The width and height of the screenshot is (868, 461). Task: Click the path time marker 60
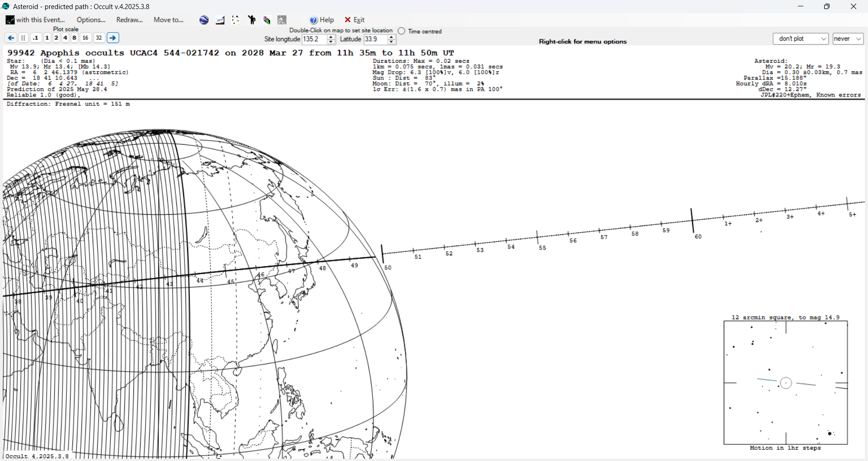pyautogui.click(x=698, y=237)
